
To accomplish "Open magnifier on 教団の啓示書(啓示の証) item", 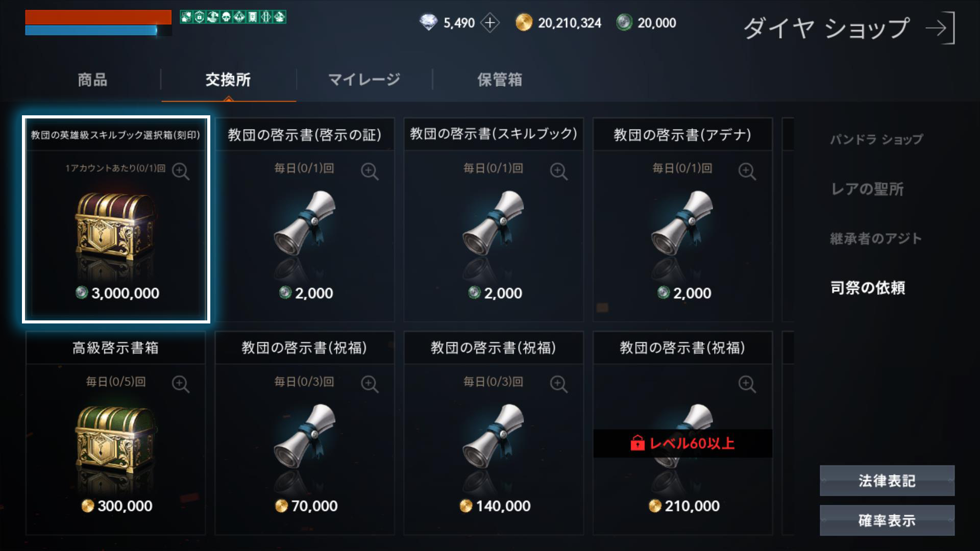I will click(370, 171).
